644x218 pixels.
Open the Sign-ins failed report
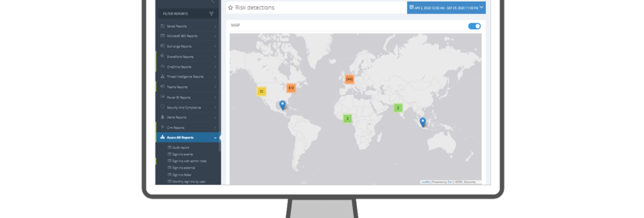coord(182,174)
